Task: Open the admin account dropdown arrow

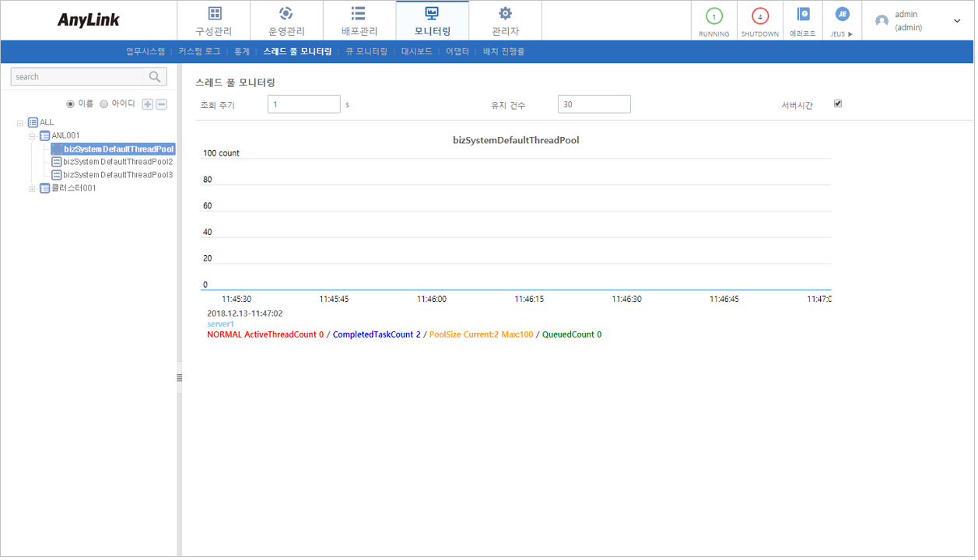Action: tap(957, 21)
